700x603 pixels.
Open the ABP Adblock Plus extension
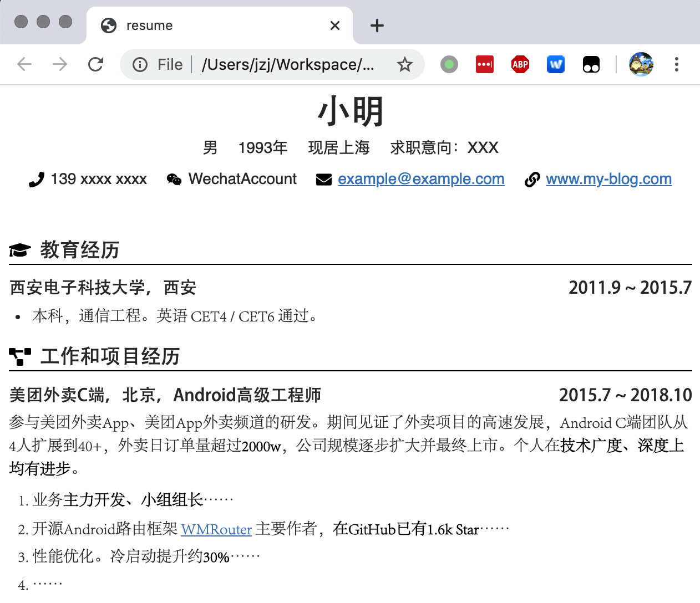(x=520, y=64)
